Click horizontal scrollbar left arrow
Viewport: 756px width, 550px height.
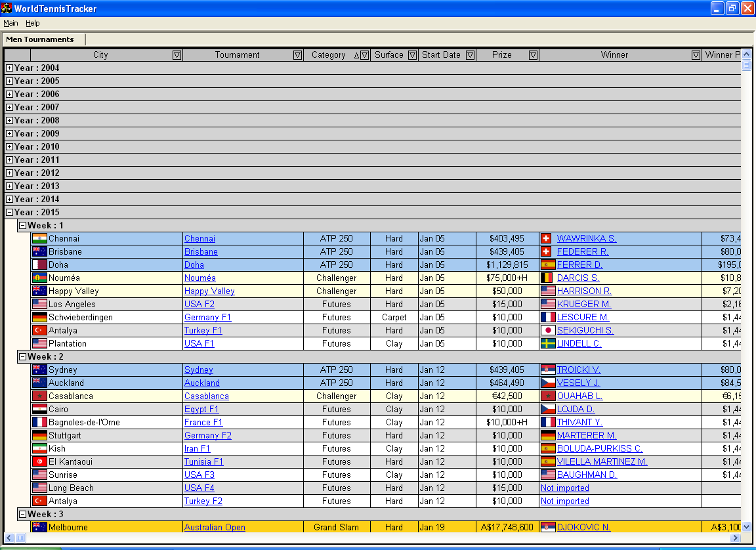pos(9,538)
